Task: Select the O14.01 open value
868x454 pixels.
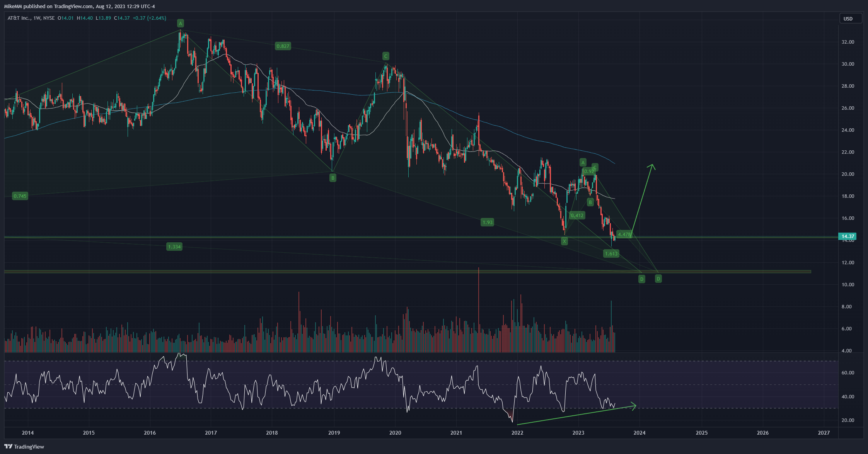Action: click(66, 18)
